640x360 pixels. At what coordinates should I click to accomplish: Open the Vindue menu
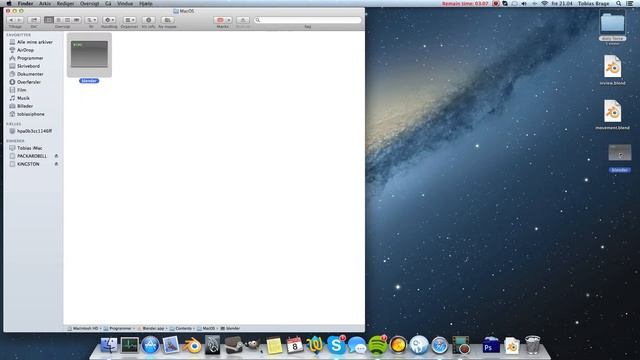[125, 3]
